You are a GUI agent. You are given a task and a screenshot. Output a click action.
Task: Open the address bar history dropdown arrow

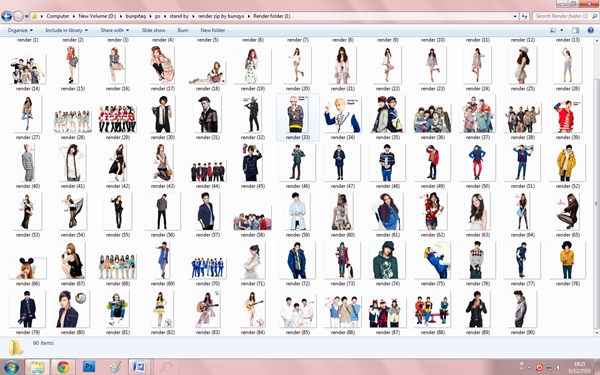pos(515,16)
